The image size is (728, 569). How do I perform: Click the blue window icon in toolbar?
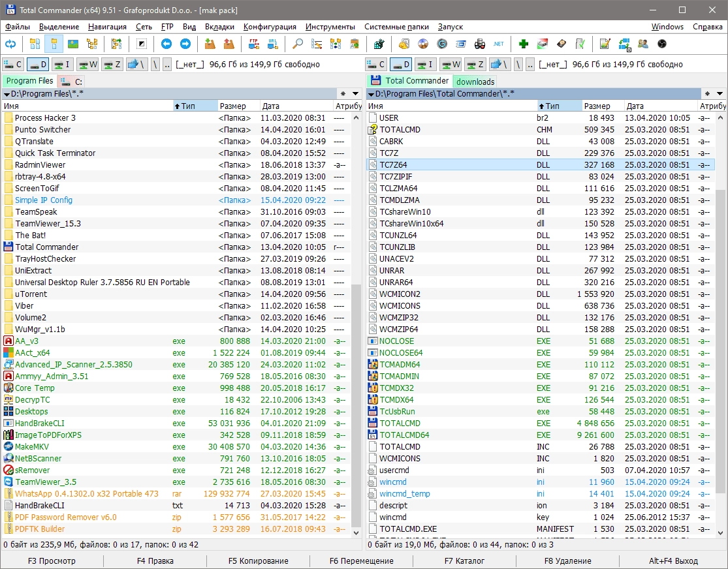[461, 44]
